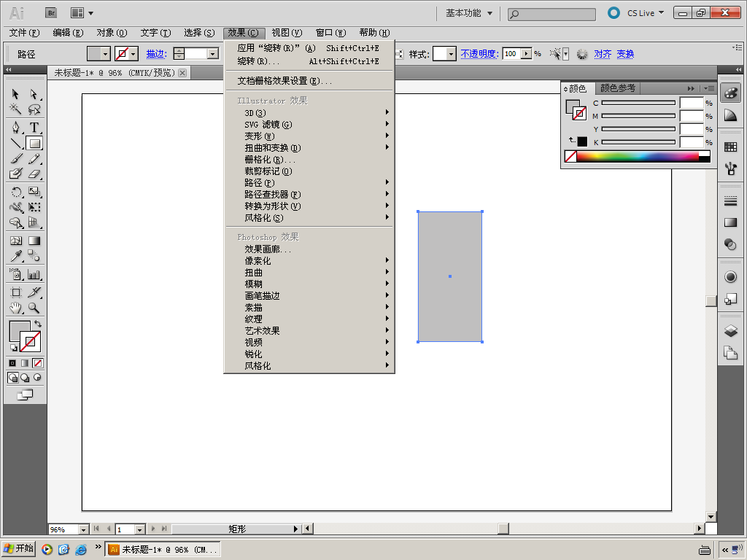Select the Line Segment tool
The height and width of the screenshot is (560, 747).
click(15, 144)
